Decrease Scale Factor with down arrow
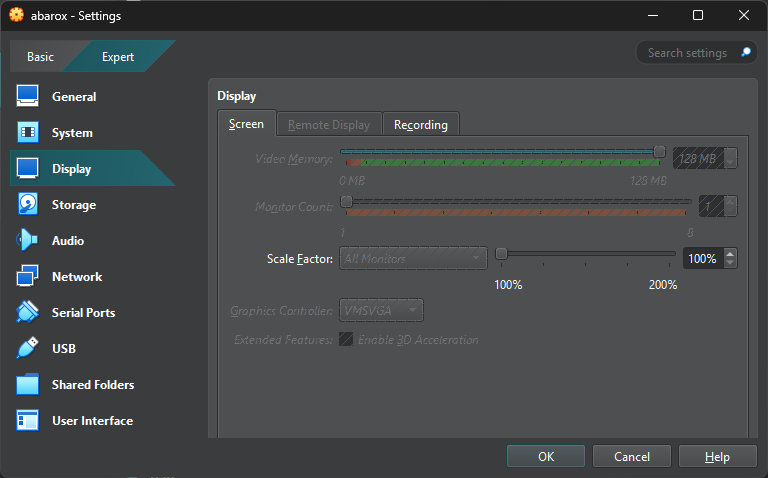768x478 pixels. coord(730,263)
